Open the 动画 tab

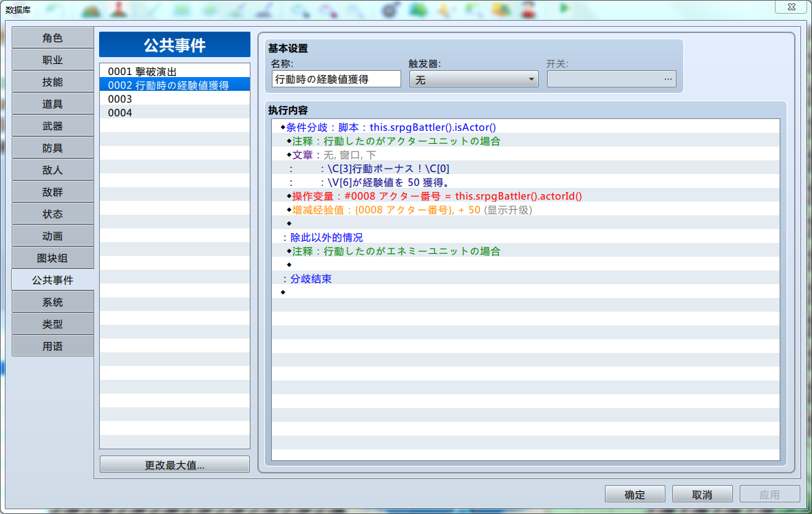[53, 236]
